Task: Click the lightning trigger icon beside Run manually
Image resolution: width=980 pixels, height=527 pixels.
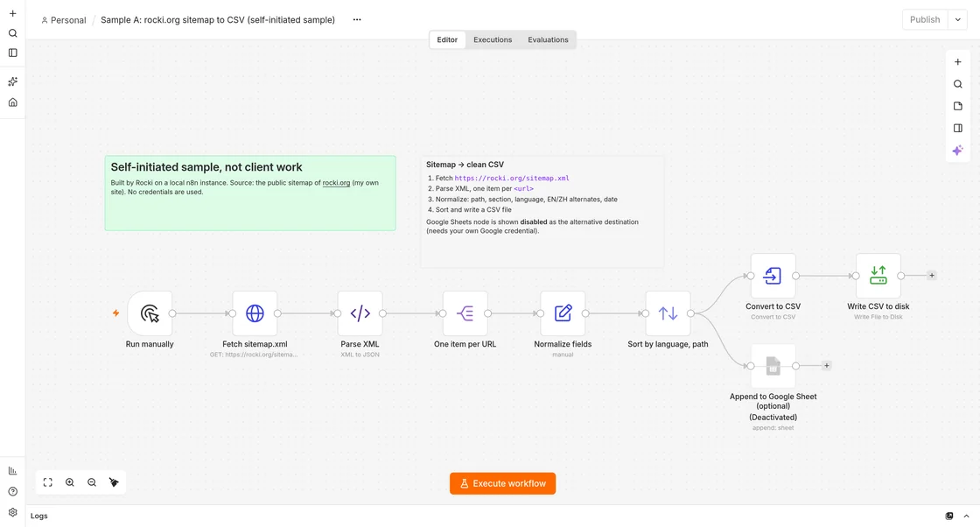Action: click(x=115, y=313)
